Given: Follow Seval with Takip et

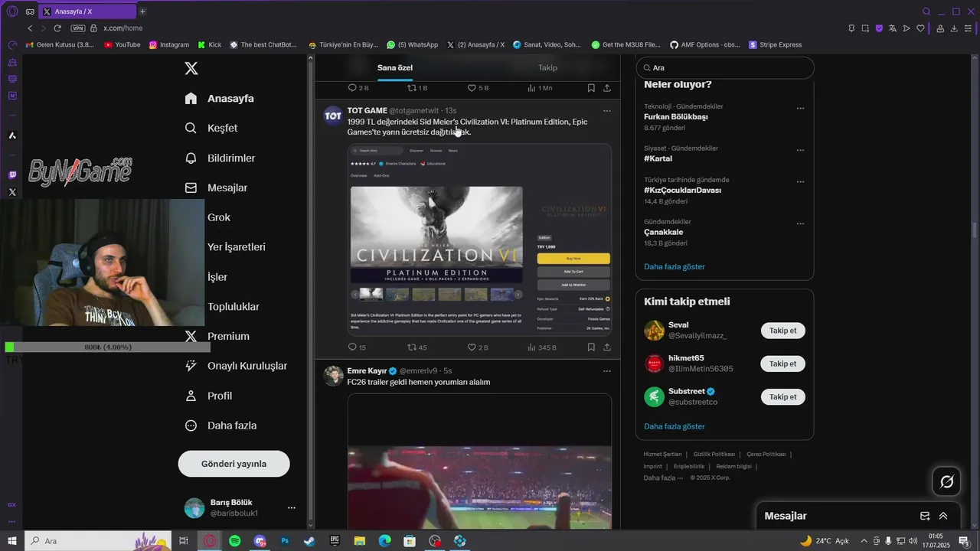Looking at the screenshot, I should (782, 331).
